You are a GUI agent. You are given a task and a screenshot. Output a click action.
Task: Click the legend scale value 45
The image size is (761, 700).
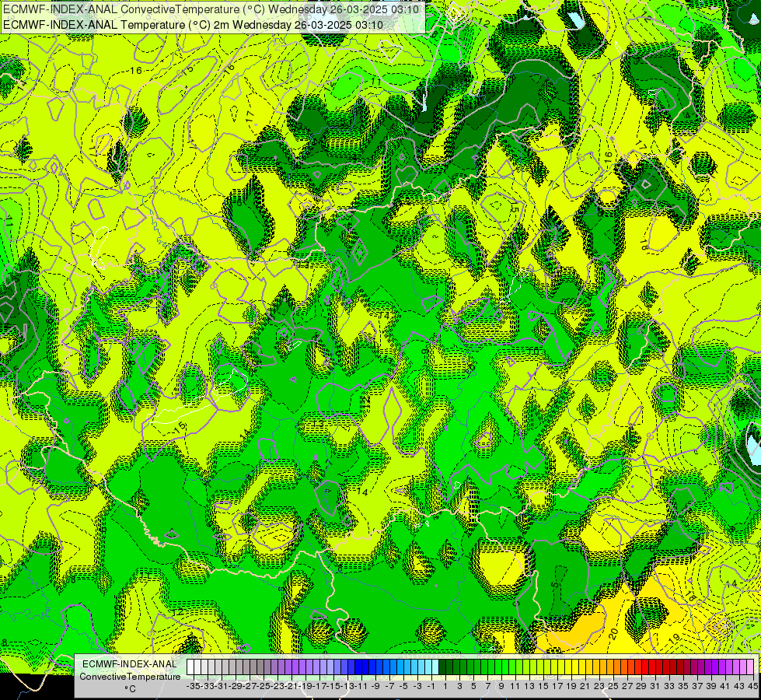pos(752,686)
